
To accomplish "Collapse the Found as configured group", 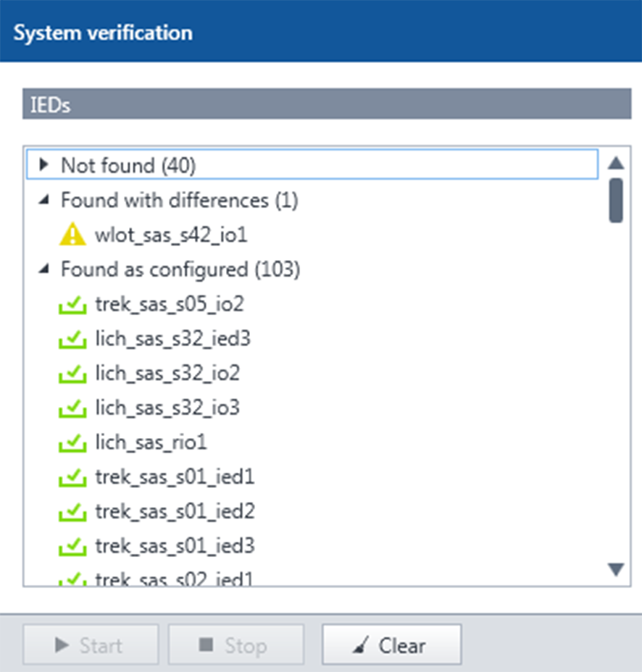I will tap(44, 269).
